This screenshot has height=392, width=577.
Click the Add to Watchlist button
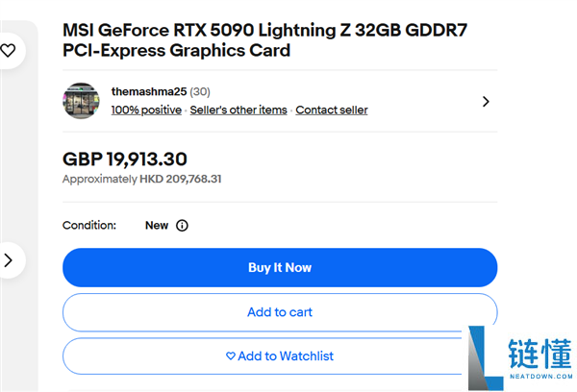pos(280,355)
